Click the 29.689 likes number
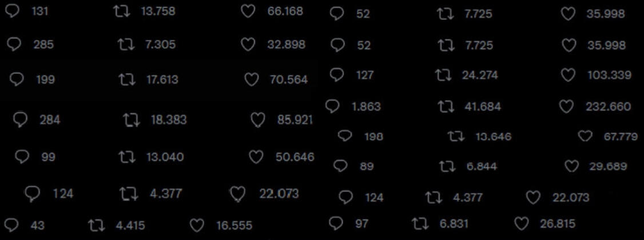 point(608,167)
